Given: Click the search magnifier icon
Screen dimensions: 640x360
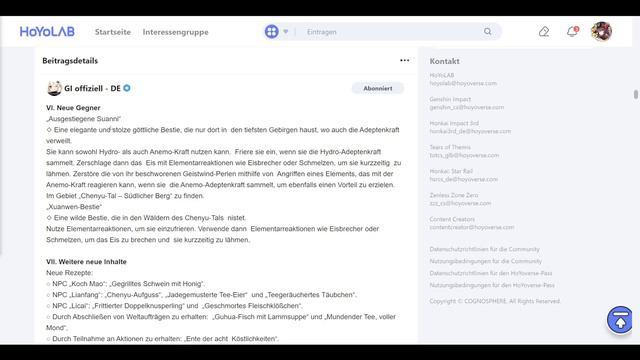Looking at the screenshot, I should (488, 31).
